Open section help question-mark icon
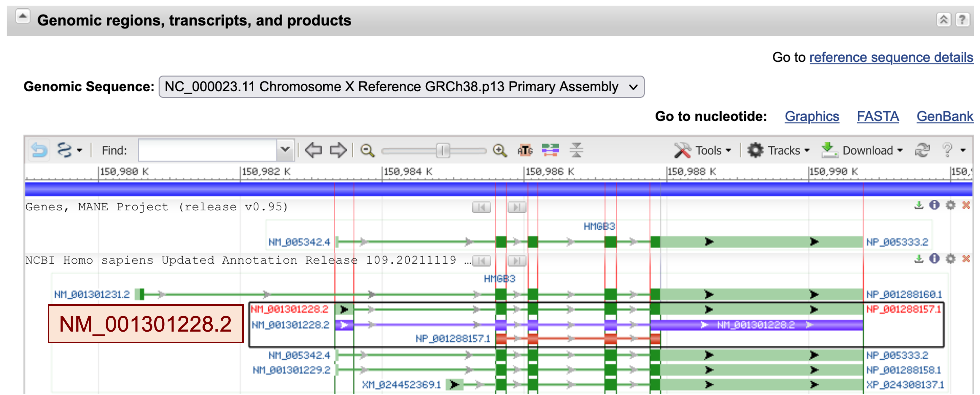 pyautogui.click(x=962, y=19)
